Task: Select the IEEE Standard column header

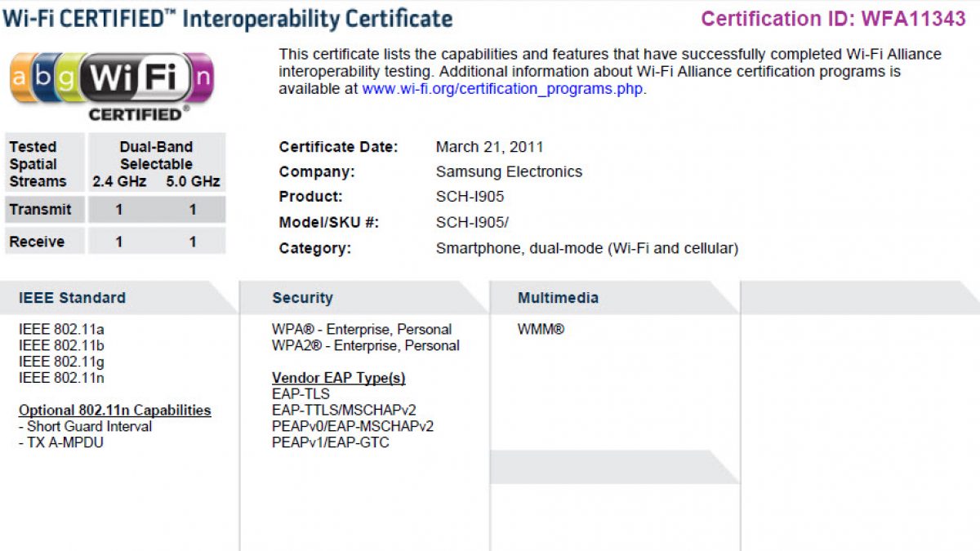Action: (73, 298)
